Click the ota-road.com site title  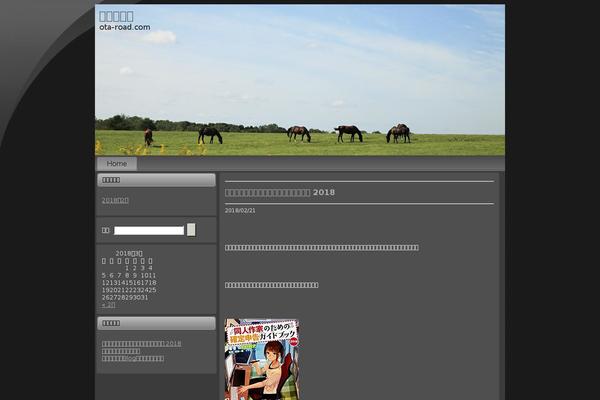click(125, 27)
